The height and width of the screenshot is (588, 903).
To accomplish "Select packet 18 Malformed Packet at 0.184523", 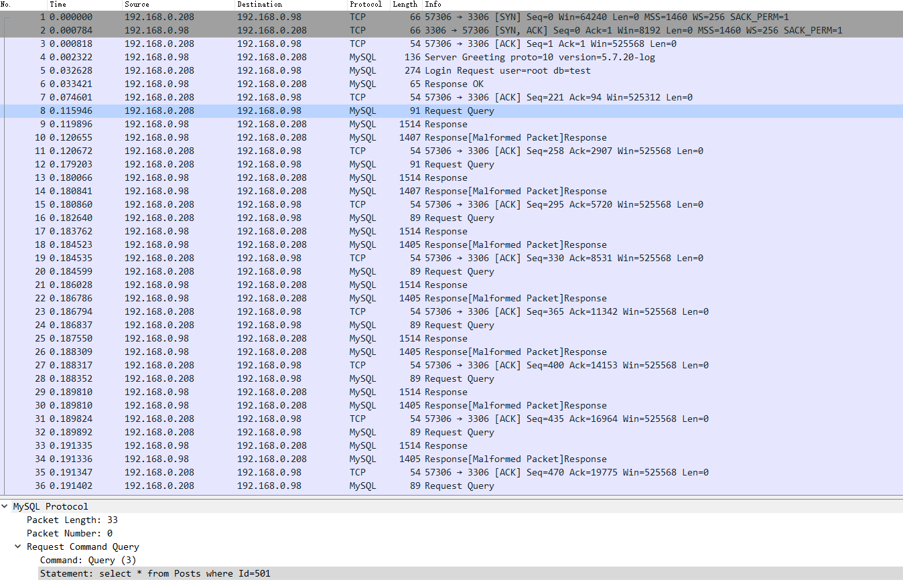I will (x=451, y=244).
